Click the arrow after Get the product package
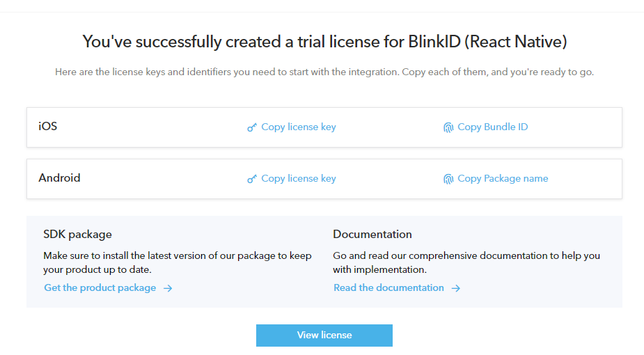The width and height of the screenshot is (644, 355). (168, 288)
